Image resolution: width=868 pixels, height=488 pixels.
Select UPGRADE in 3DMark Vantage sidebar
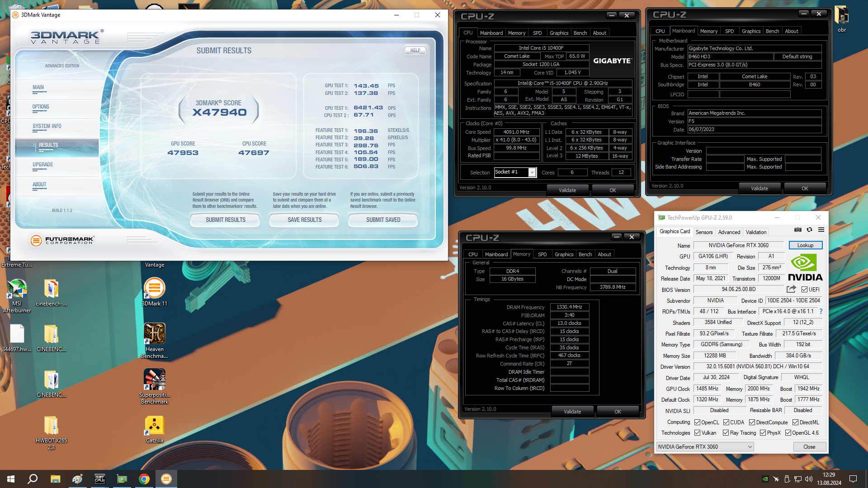point(43,165)
